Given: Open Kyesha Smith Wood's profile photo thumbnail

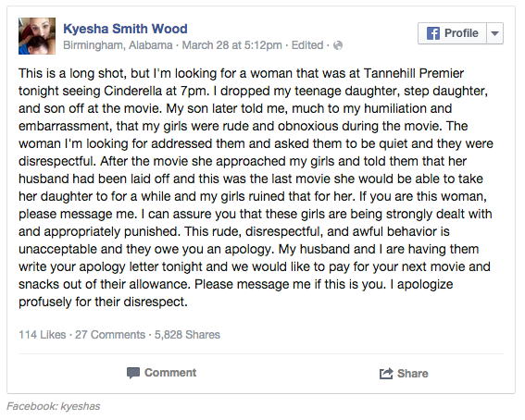Looking at the screenshot, I should point(37,36).
